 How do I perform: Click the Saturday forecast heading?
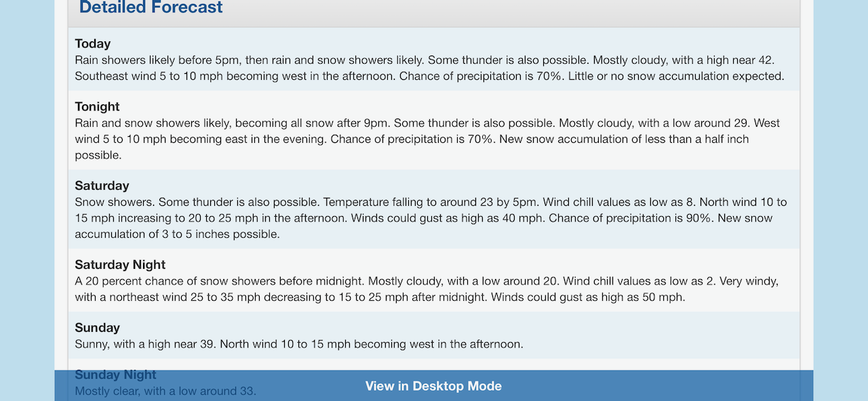coord(102,186)
